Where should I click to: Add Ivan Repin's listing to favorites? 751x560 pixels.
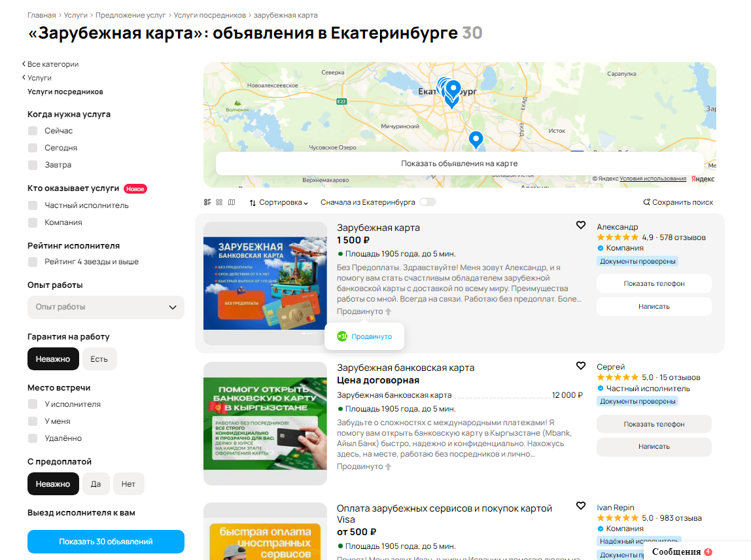[x=580, y=506]
